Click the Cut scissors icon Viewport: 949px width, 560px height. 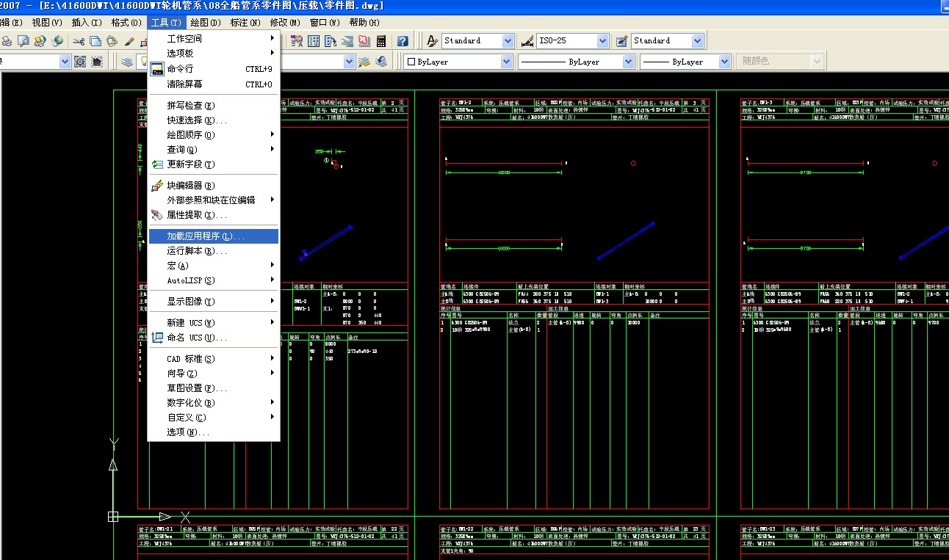(78, 41)
